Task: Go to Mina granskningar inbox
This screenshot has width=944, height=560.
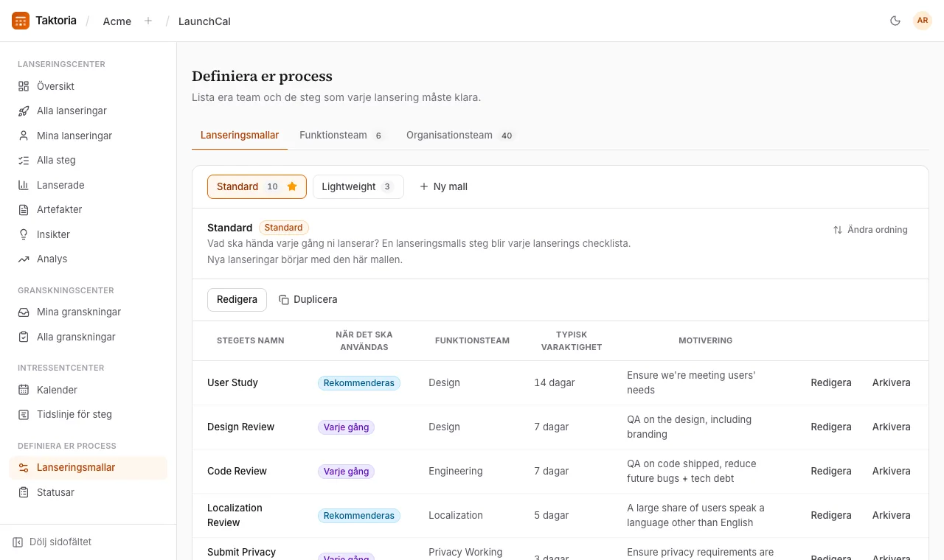Action: (88, 312)
